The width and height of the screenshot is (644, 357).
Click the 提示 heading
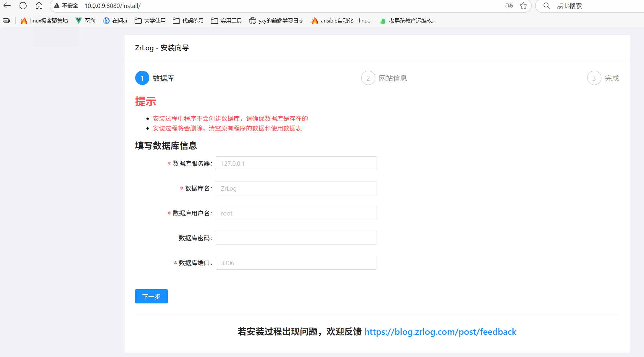146,102
